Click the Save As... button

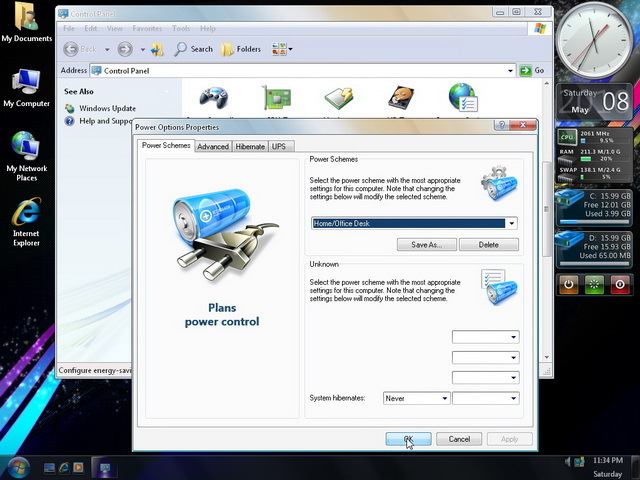(427, 244)
